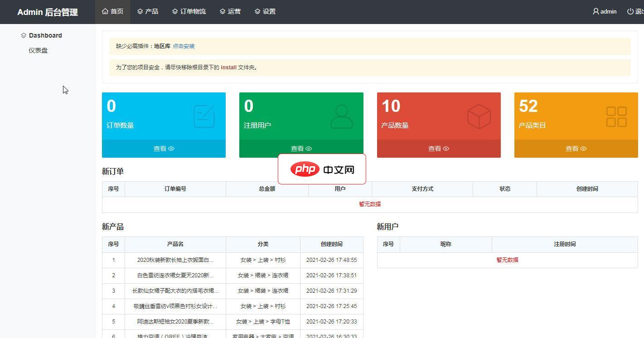Click the product row 2020秋装新款长袖上衣

pos(175,260)
